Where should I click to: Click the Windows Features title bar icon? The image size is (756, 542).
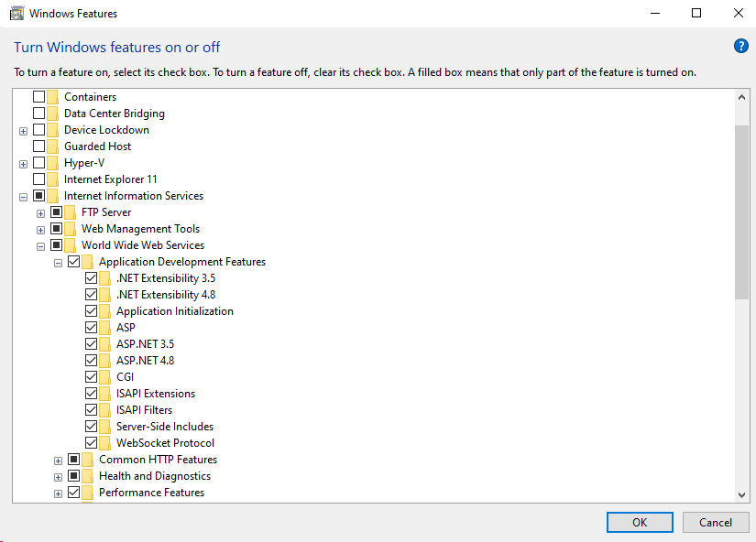(16, 14)
